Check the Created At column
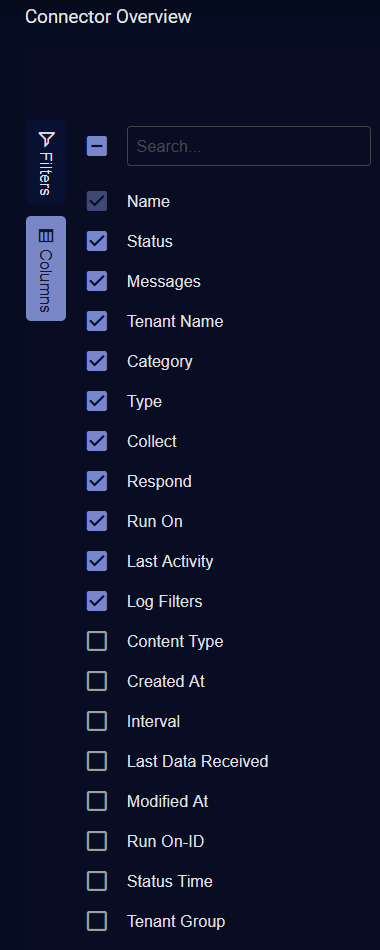This screenshot has height=950, width=380. [97, 681]
